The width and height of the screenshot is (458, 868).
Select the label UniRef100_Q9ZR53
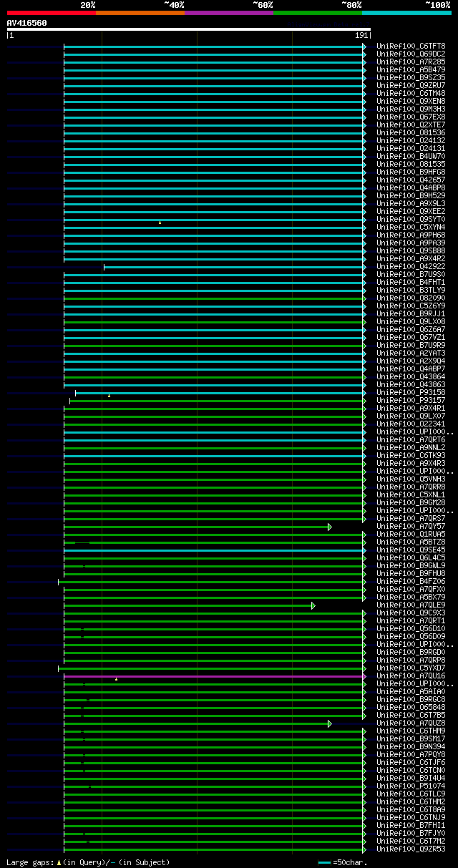411,849
